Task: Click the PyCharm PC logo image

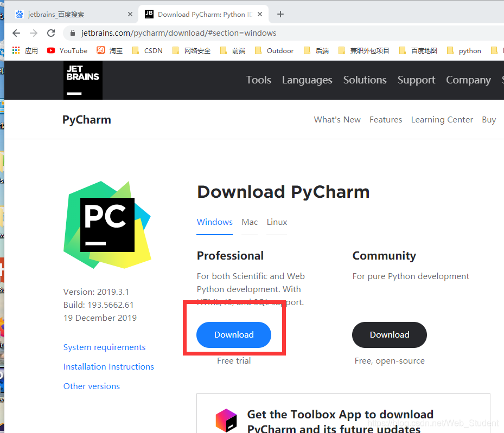Action: tap(107, 225)
